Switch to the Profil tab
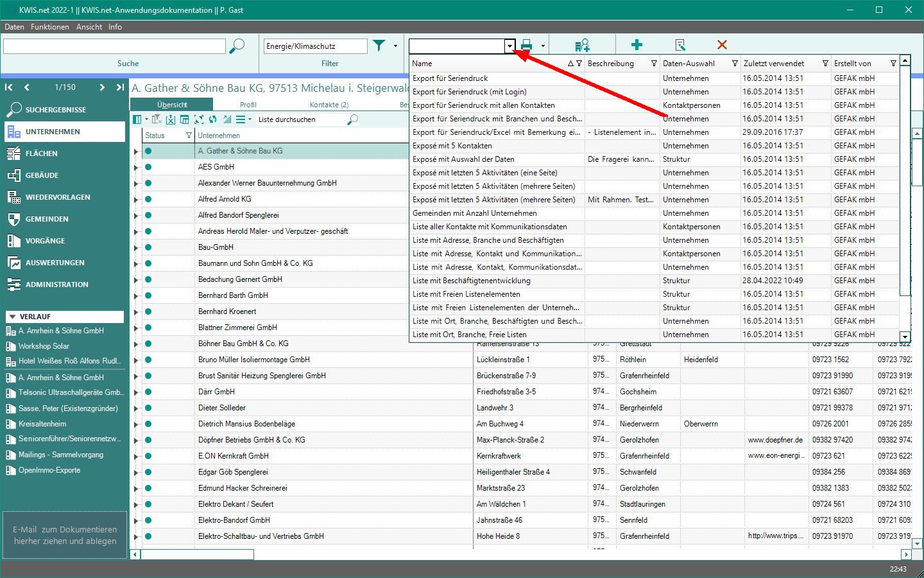Viewport: 924px width, 578px height. (x=248, y=105)
